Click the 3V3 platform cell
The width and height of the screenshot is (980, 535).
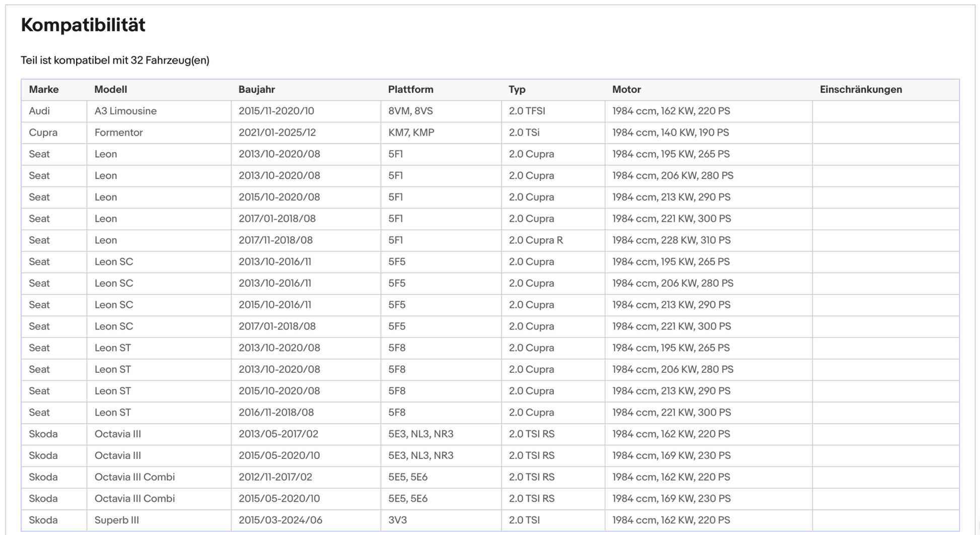coord(397,520)
